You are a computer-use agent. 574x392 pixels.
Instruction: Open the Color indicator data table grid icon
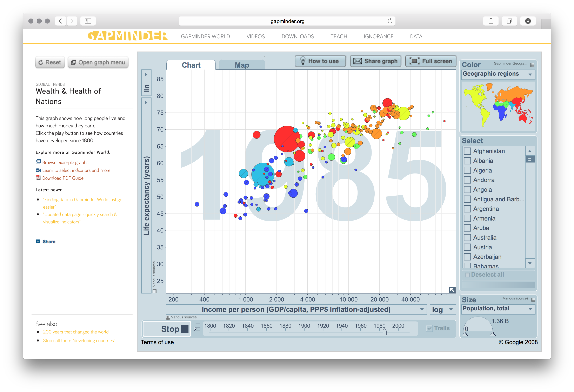tap(532, 65)
